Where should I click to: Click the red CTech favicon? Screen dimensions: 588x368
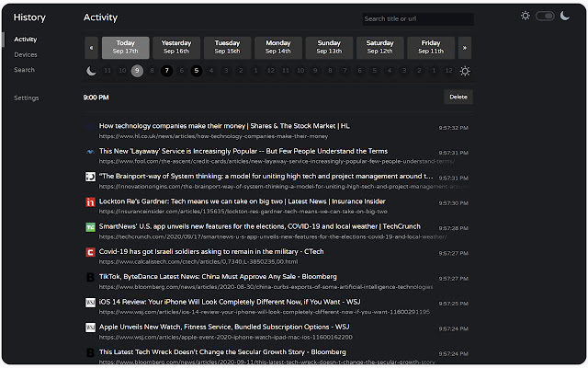(x=90, y=252)
